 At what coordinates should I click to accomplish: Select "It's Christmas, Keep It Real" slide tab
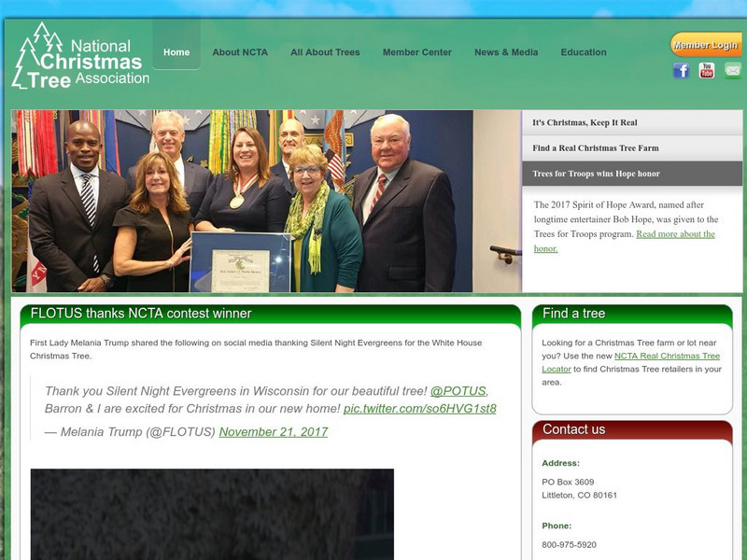click(x=632, y=123)
